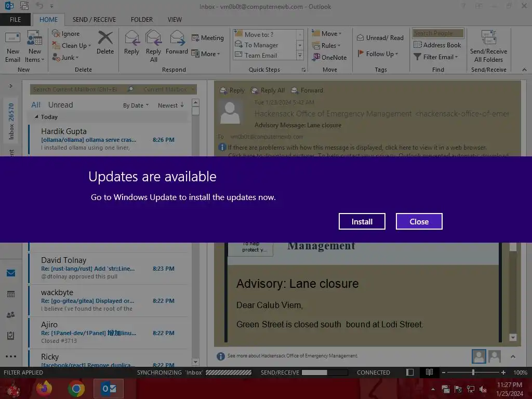Switch to the FOLDER tab

coord(141,20)
